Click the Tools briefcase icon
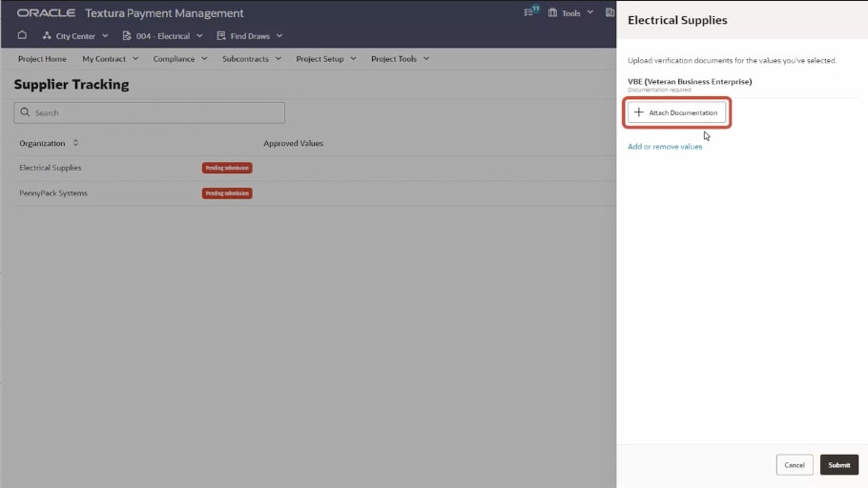This screenshot has width=868, height=488. [x=552, y=12]
